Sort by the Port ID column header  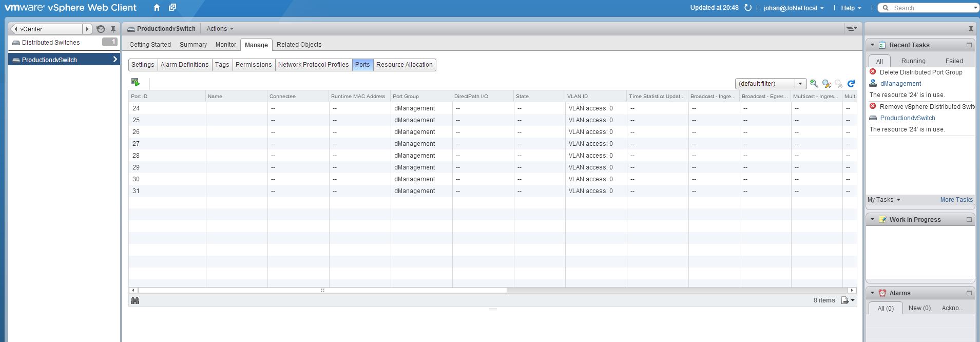click(x=167, y=97)
